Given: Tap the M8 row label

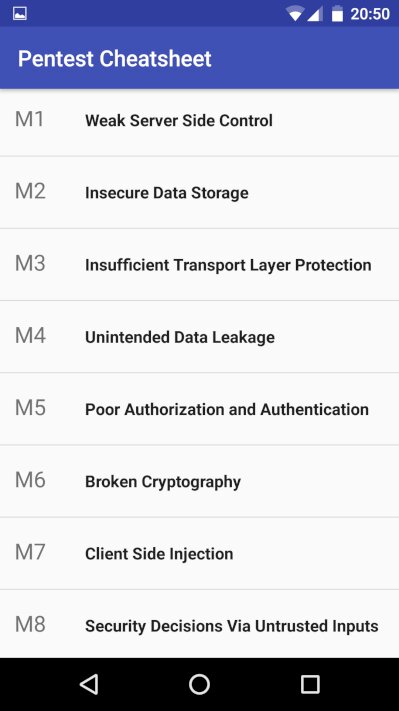Looking at the screenshot, I should pos(30,624).
